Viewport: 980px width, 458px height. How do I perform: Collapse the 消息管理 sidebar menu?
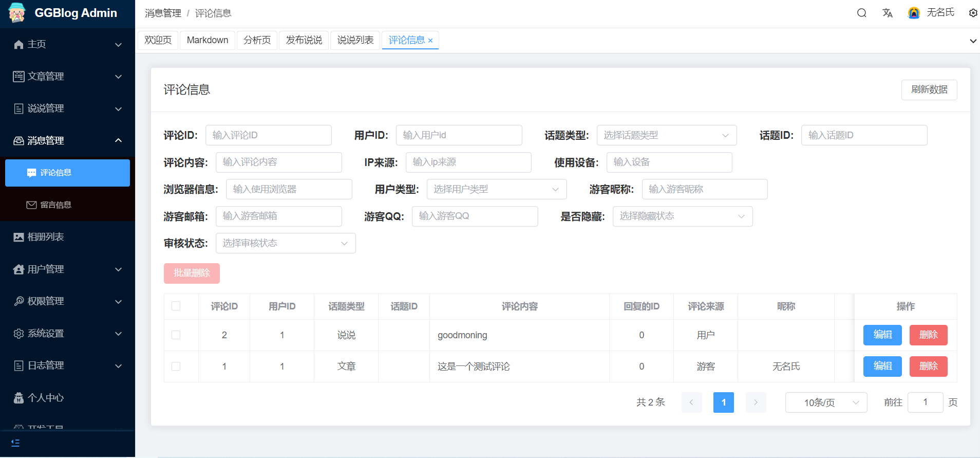(119, 140)
